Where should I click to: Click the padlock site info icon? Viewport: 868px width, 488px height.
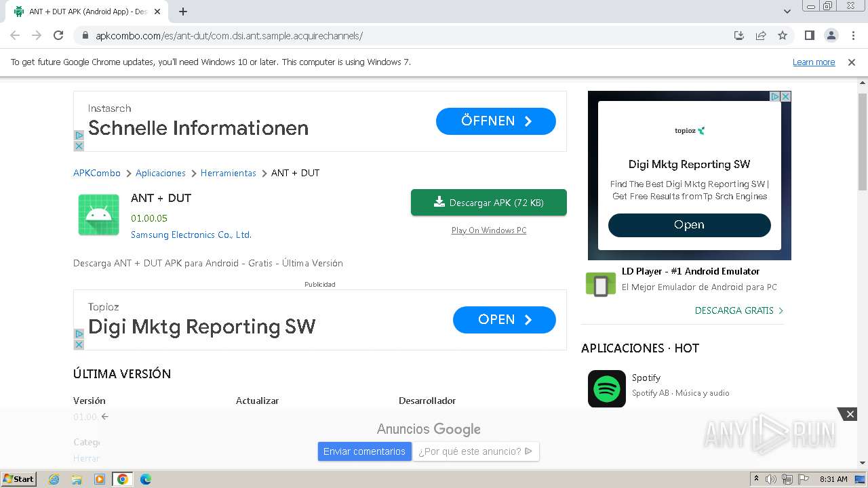click(85, 36)
